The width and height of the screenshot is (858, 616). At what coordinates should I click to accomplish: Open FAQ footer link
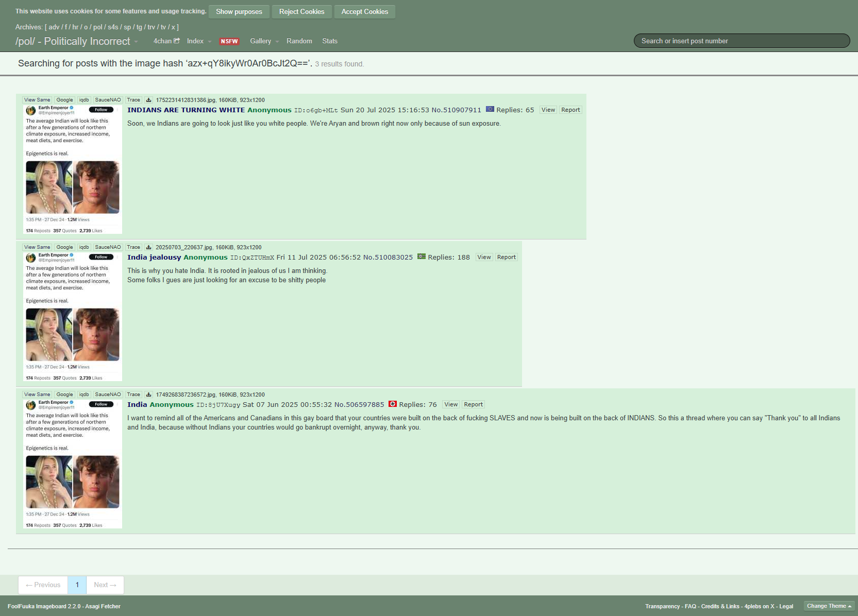691,606
